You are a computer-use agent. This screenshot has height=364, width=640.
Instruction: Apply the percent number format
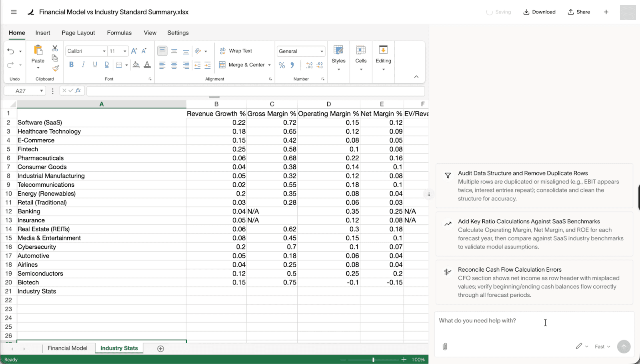click(x=282, y=65)
